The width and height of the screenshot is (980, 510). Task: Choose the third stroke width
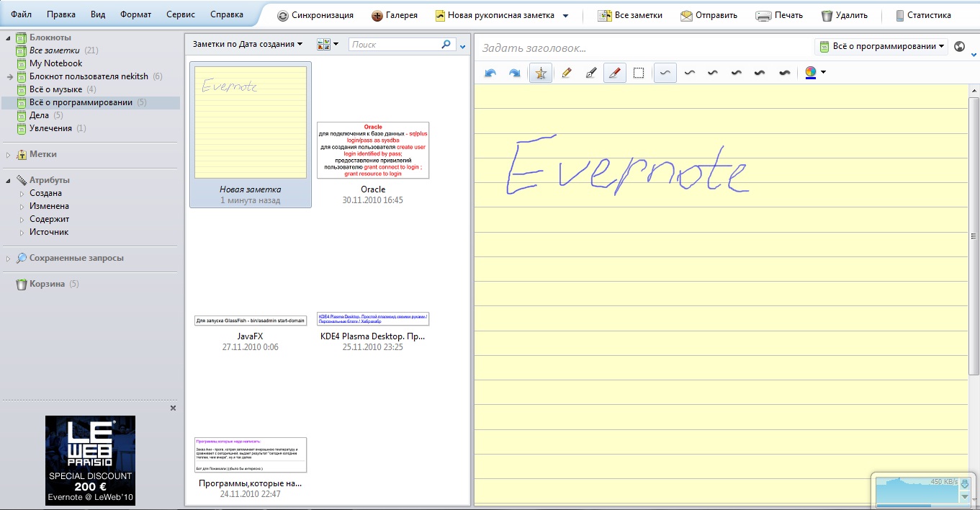(713, 73)
